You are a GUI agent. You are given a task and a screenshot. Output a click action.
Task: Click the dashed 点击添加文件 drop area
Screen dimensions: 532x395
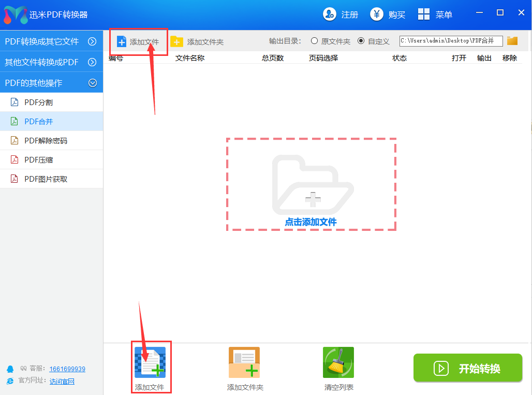click(x=311, y=184)
